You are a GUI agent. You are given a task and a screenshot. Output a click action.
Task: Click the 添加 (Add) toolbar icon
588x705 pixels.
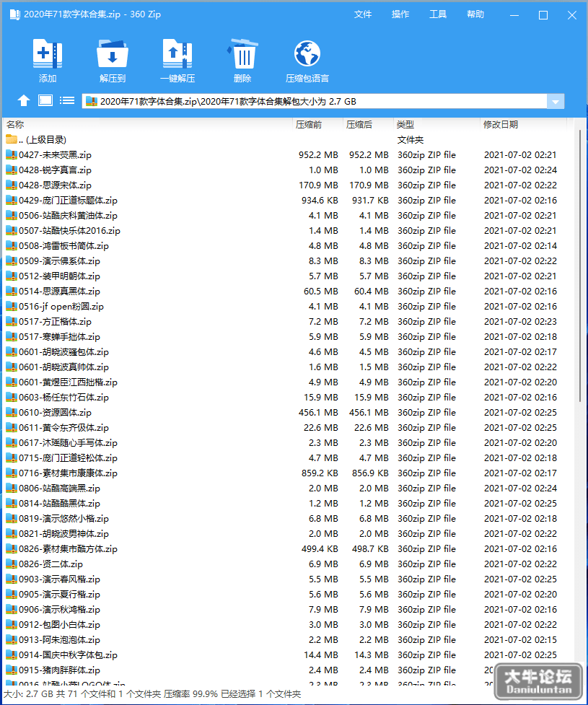[x=47, y=54]
